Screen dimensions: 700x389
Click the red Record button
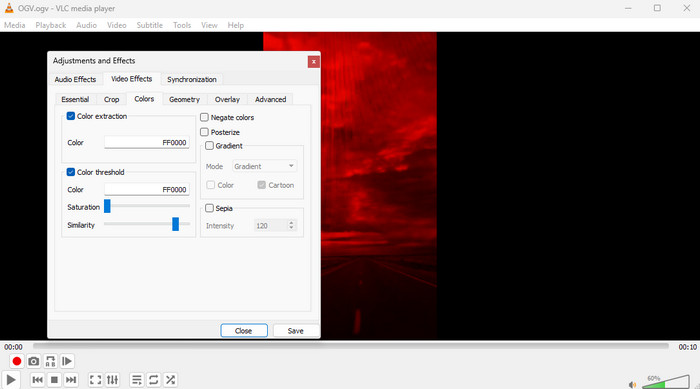pyautogui.click(x=17, y=361)
